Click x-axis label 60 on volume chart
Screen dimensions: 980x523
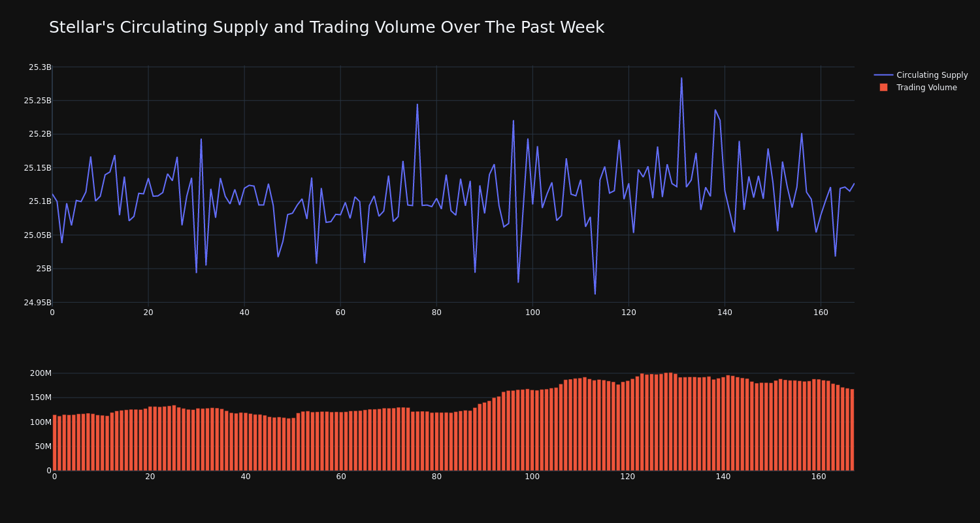(x=341, y=477)
